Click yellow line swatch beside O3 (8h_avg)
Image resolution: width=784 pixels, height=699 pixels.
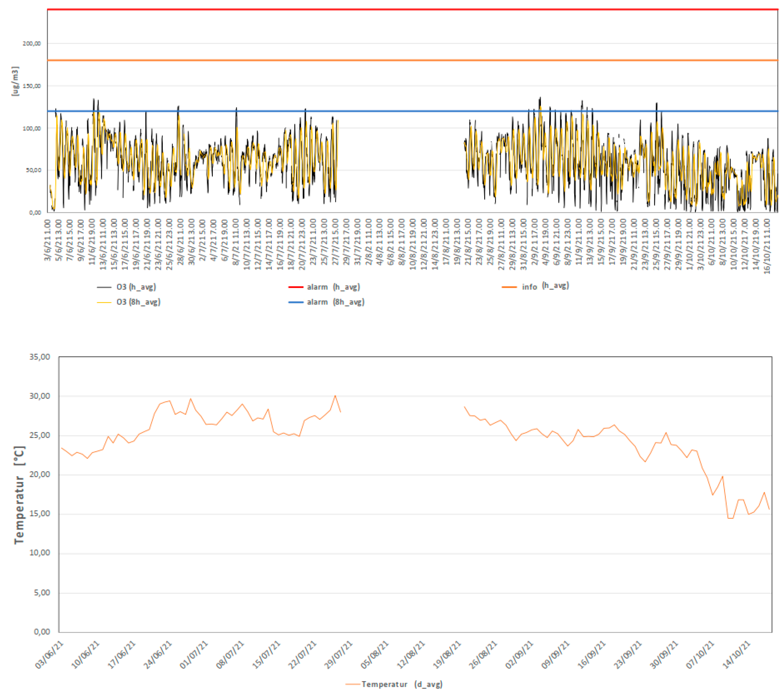pyautogui.click(x=104, y=302)
